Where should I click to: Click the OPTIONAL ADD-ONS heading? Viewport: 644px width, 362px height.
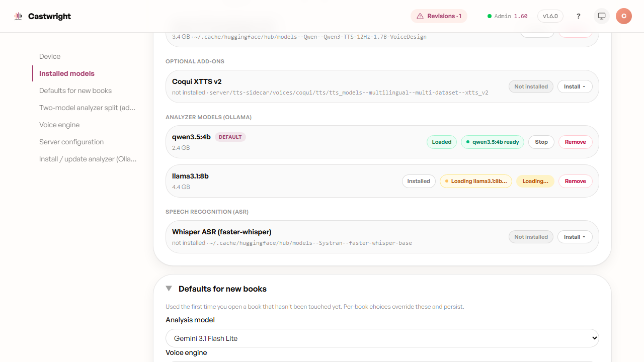(195, 61)
